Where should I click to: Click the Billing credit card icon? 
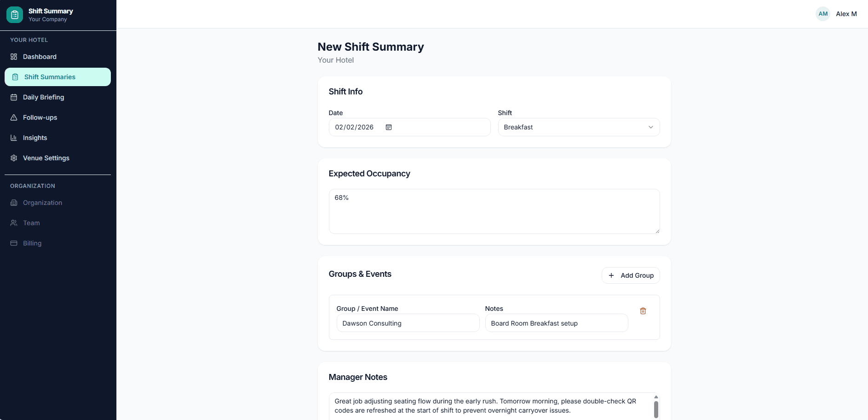(x=14, y=243)
